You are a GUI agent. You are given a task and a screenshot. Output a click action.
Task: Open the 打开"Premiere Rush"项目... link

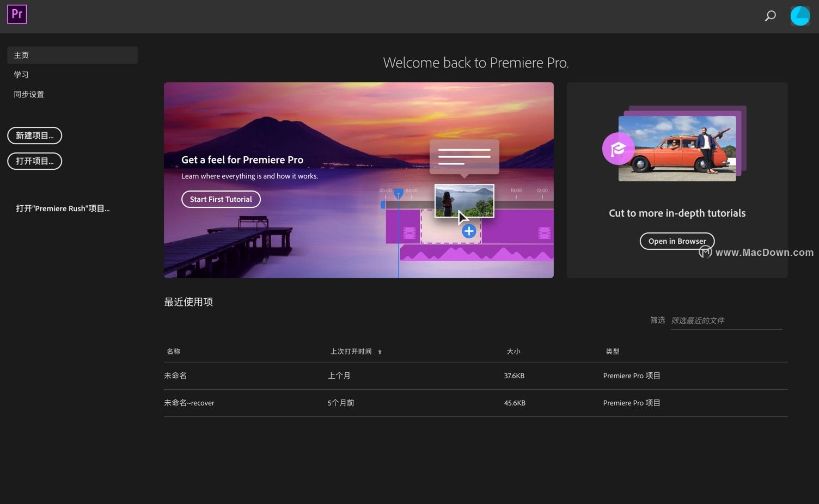pyautogui.click(x=63, y=208)
